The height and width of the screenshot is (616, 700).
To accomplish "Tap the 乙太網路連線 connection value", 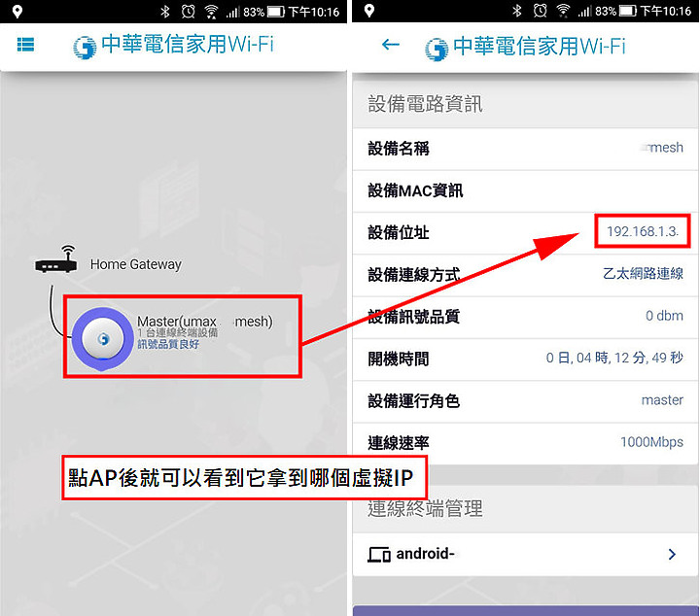I will [x=643, y=273].
